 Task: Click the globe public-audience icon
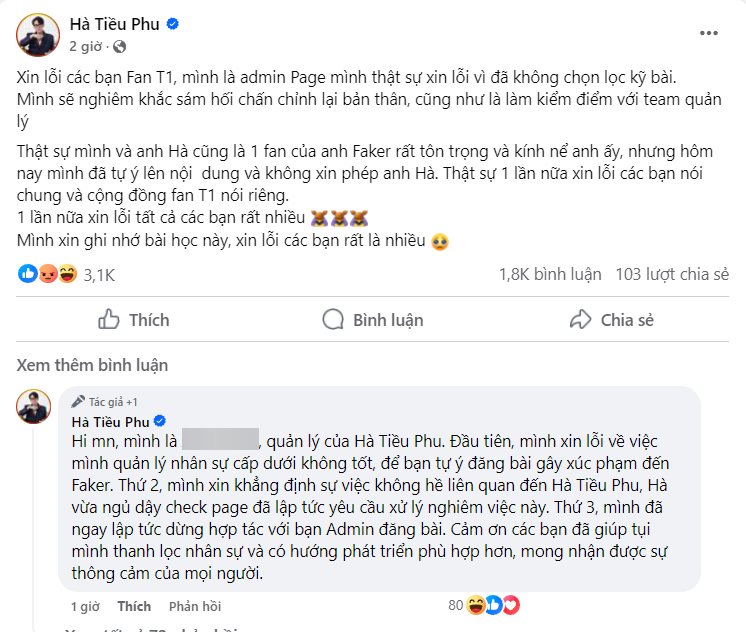119,47
